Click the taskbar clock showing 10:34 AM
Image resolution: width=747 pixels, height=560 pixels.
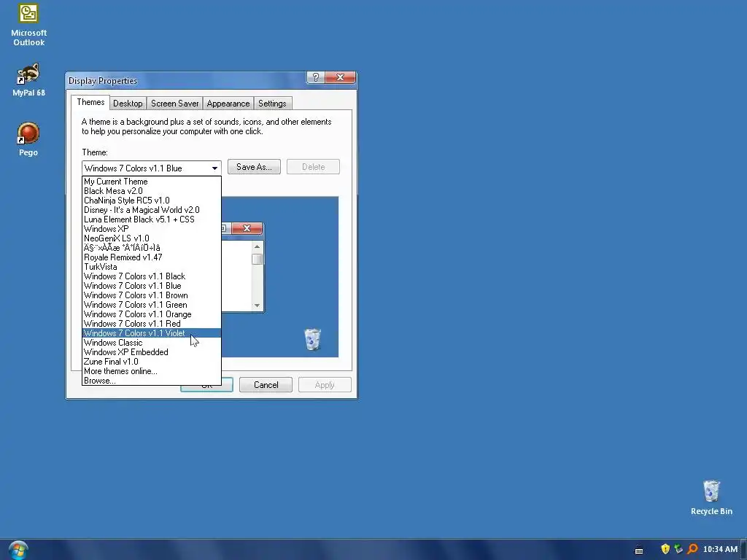pyautogui.click(x=720, y=549)
